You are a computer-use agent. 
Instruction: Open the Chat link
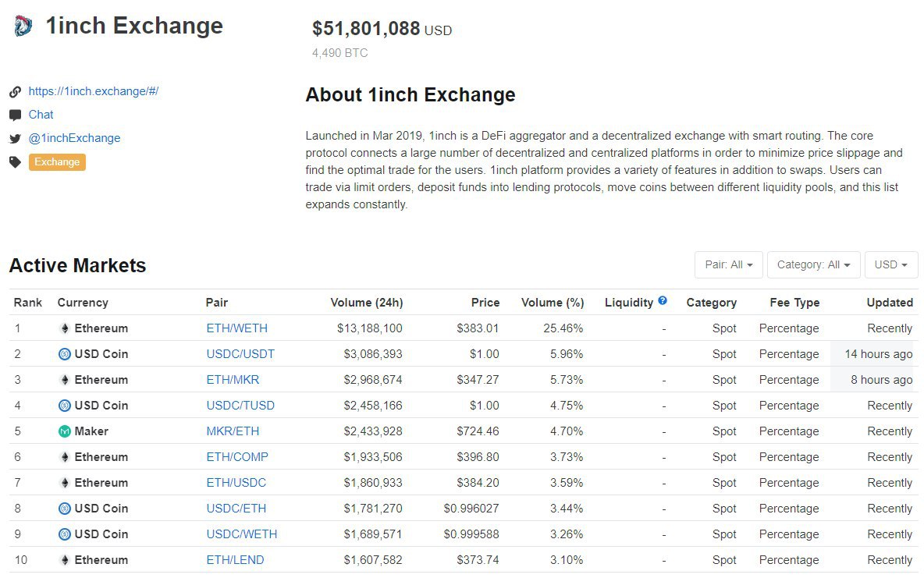click(x=41, y=115)
